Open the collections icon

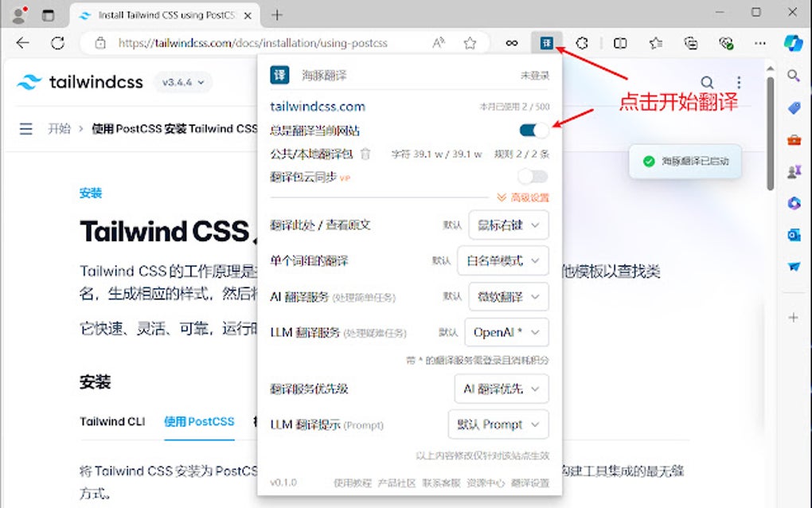coord(690,43)
